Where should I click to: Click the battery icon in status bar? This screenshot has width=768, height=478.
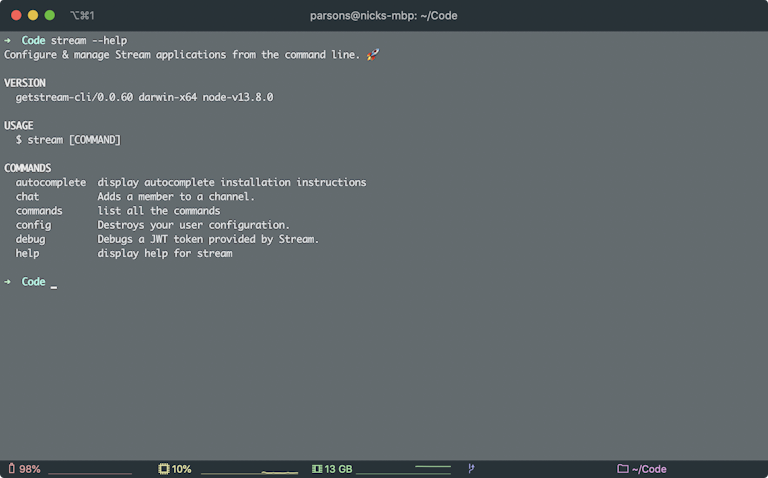[12, 469]
